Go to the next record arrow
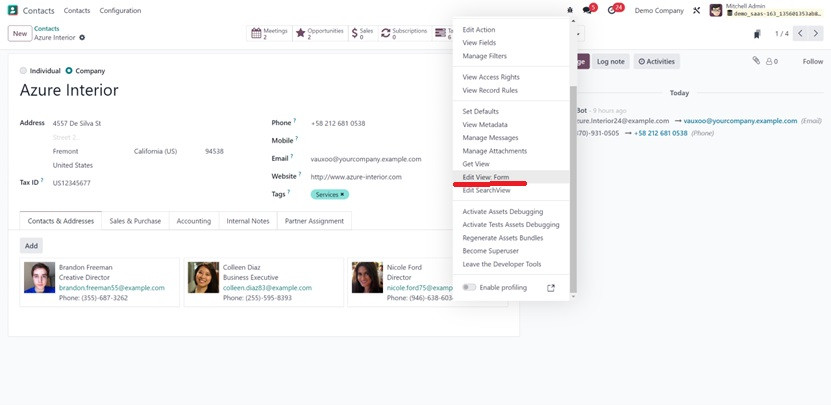 [816, 33]
